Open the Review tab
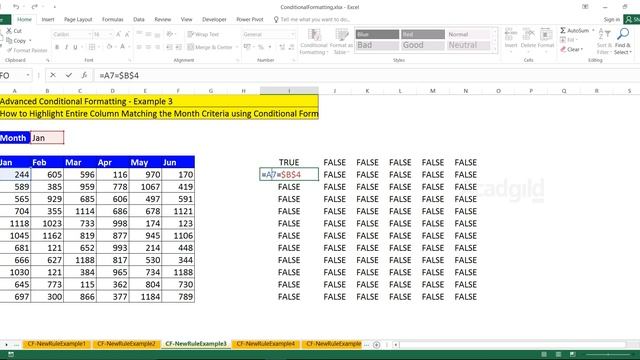 click(162, 19)
